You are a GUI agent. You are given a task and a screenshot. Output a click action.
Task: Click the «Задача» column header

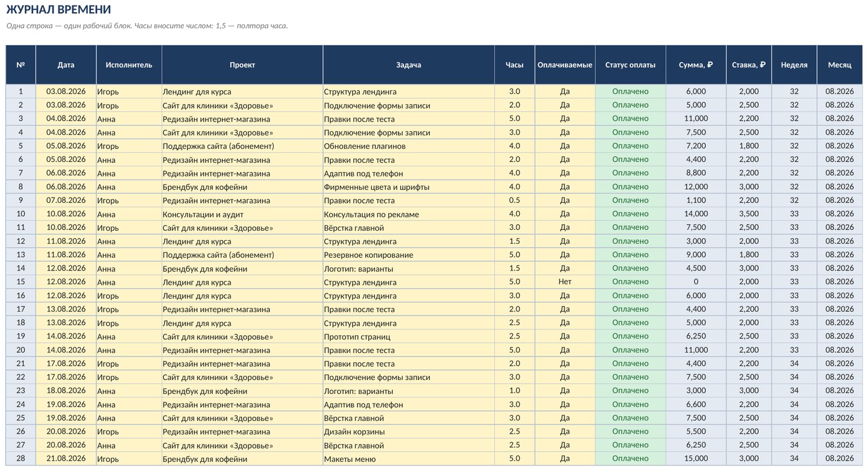click(x=409, y=64)
